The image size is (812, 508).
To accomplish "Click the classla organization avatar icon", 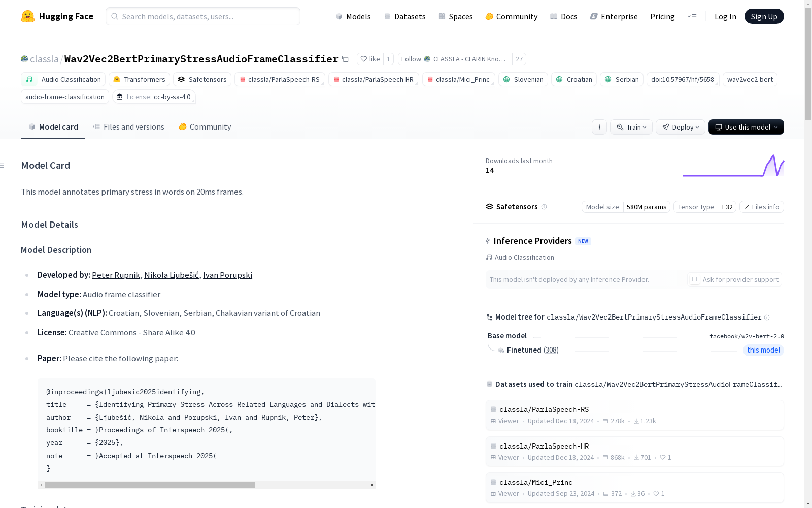I will pyautogui.click(x=24, y=59).
